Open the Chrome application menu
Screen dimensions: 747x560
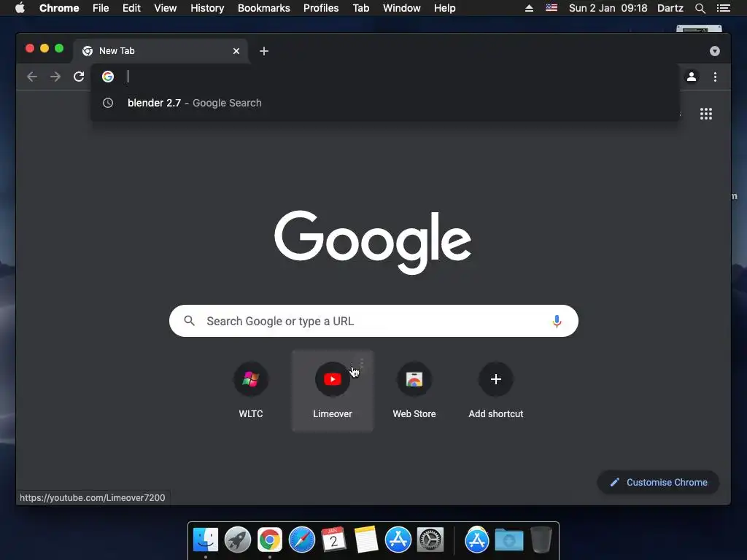point(59,8)
